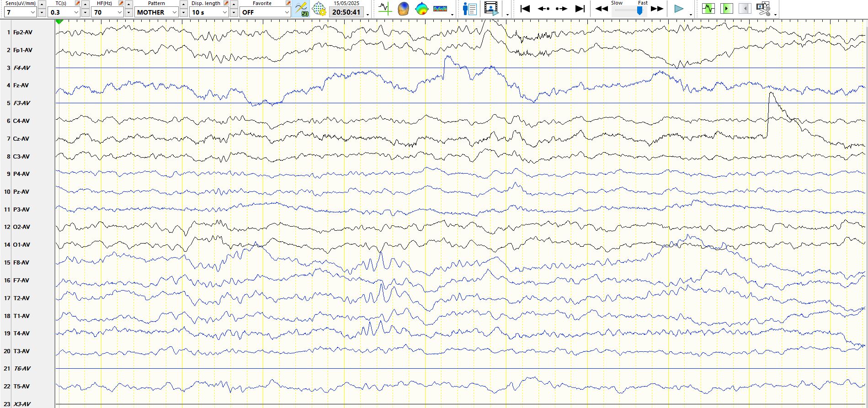
Task: Open the video and waveform clip tool
Action: pos(763,9)
